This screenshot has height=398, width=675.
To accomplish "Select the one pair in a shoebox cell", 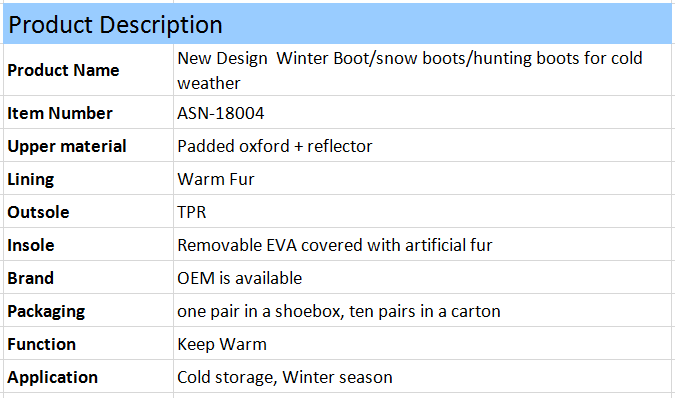I will 422,311.
